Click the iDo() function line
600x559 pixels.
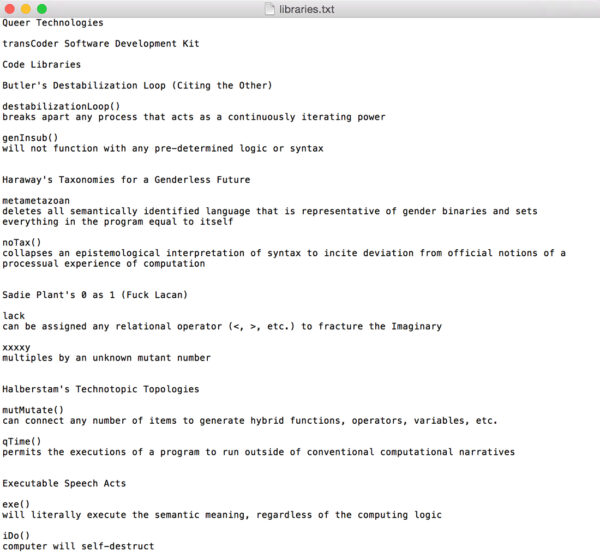click(x=16, y=535)
